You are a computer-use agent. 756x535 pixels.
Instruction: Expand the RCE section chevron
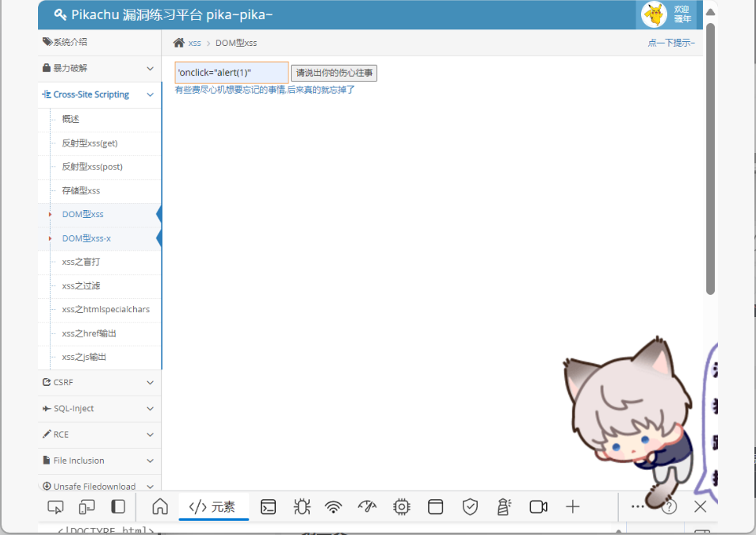[150, 434]
